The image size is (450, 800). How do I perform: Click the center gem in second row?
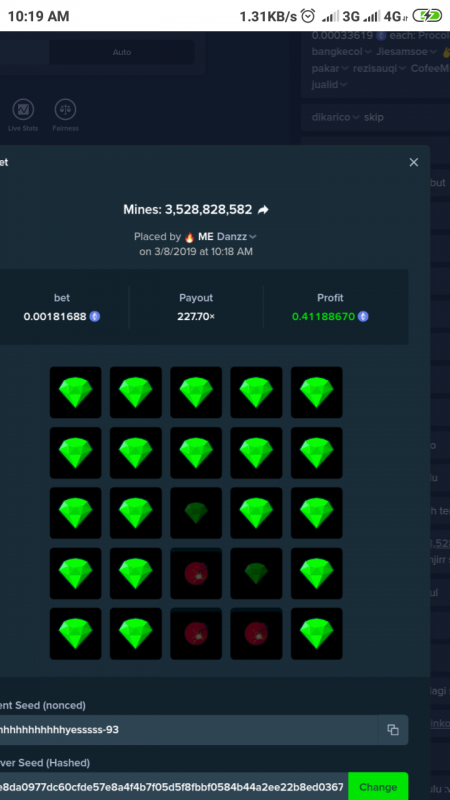point(196,453)
